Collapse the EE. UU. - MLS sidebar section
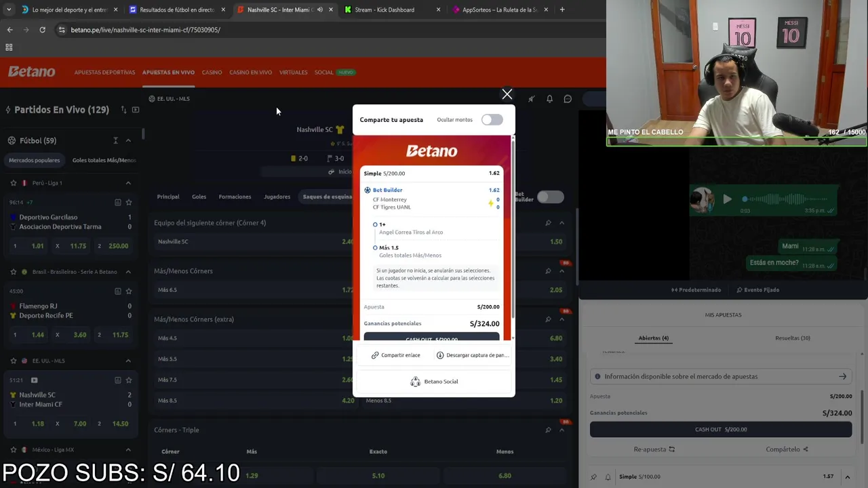Viewport: 868px width, 488px height. tap(128, 361)
